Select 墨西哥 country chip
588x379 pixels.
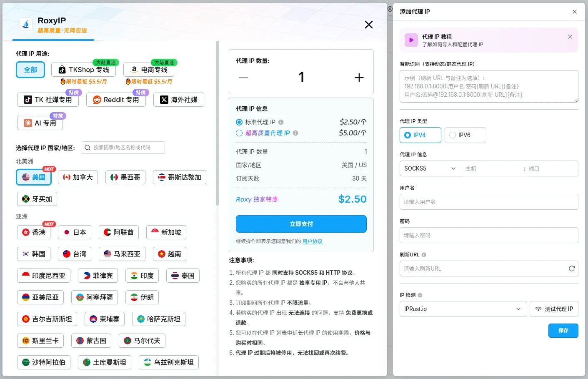click(x=125, y=177)
